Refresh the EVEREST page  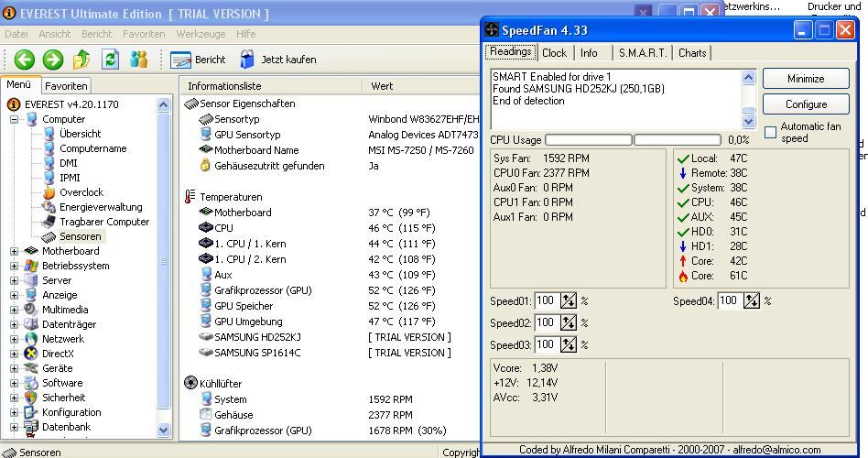click(x=110, y=60)
